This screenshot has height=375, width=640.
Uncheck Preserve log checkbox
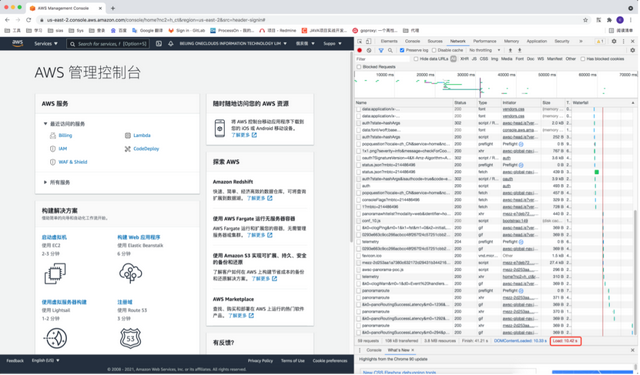(402, 50)
